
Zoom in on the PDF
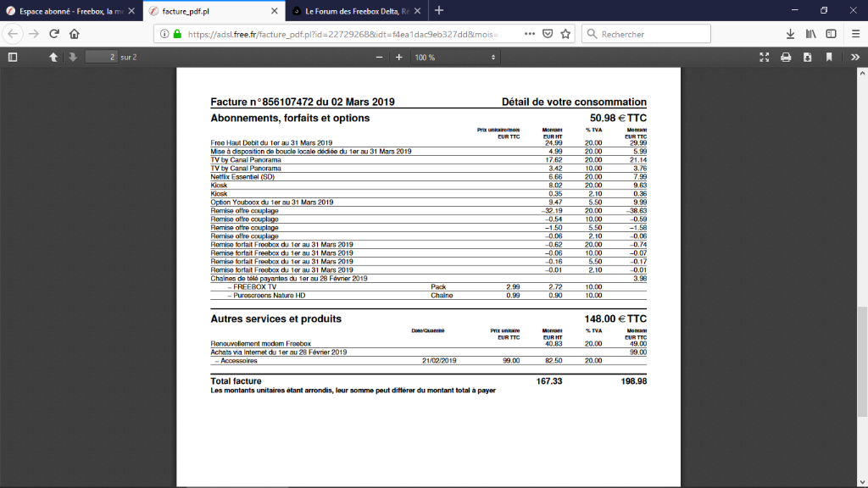398,57
